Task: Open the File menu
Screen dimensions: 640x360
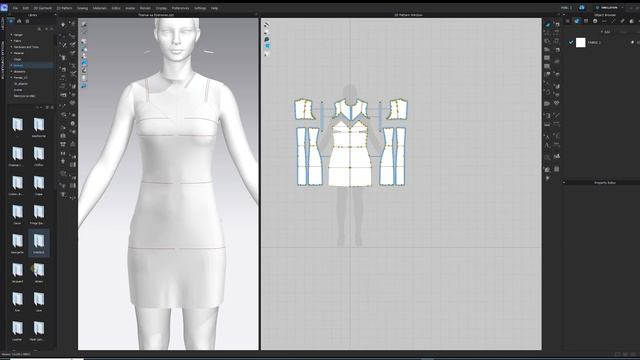Action: tap(15, 8)
